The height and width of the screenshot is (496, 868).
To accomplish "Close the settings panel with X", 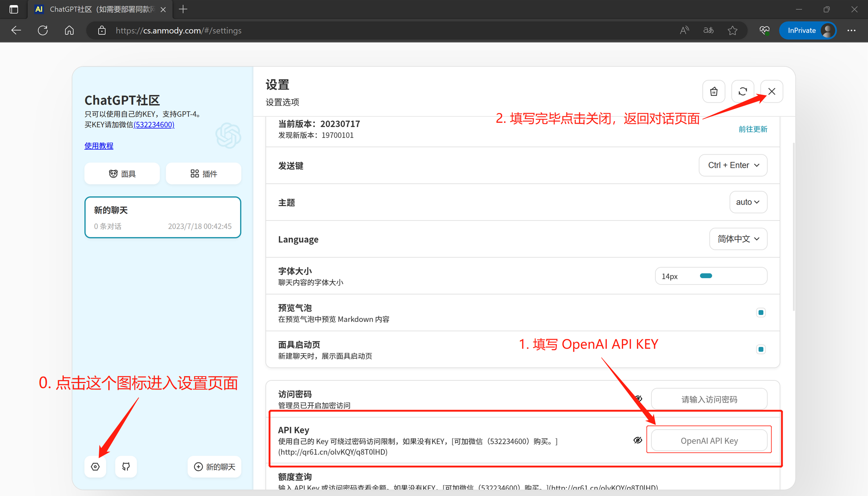I will (771, 91).
